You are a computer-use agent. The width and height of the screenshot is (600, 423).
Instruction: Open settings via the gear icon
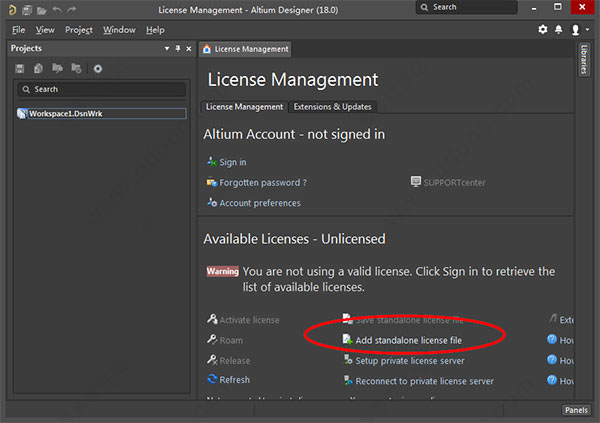point(543,30)
